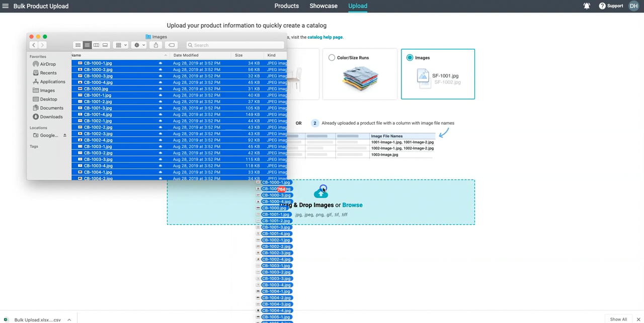Open the Showcase tab
The height and width of the screenshot is (323, 644).
[324, 6]
